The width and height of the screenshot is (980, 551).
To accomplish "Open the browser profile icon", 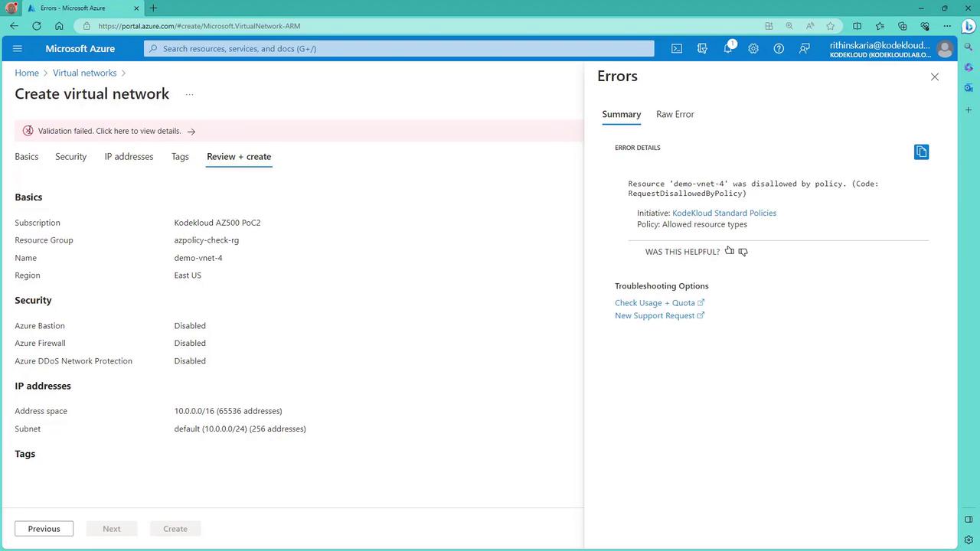I will [x=11, y=8].
